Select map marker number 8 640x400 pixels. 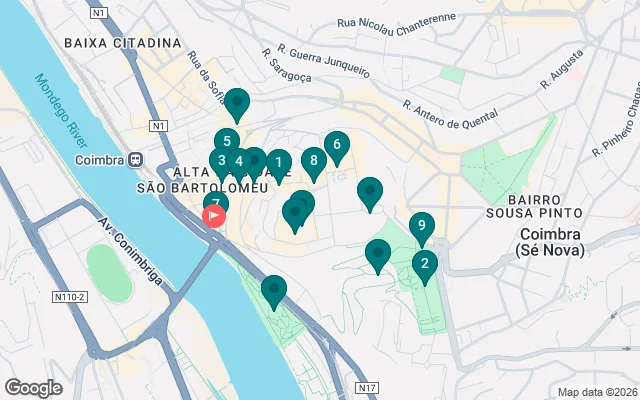(314, 160)
